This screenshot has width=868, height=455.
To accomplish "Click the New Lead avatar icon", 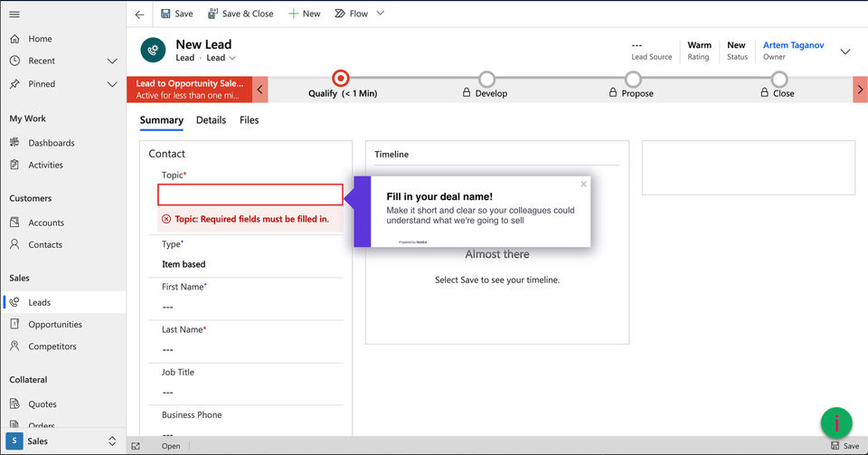I will [x=154, y=51].
